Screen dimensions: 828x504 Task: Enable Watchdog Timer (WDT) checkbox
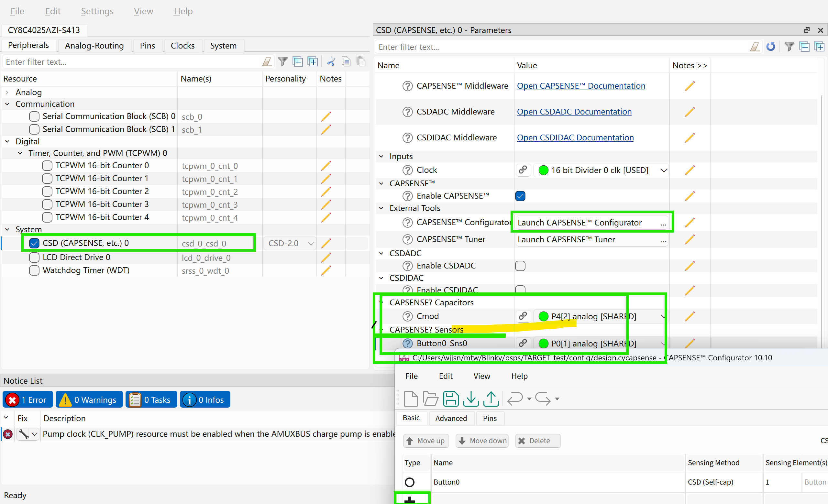(x=34, y=270)
